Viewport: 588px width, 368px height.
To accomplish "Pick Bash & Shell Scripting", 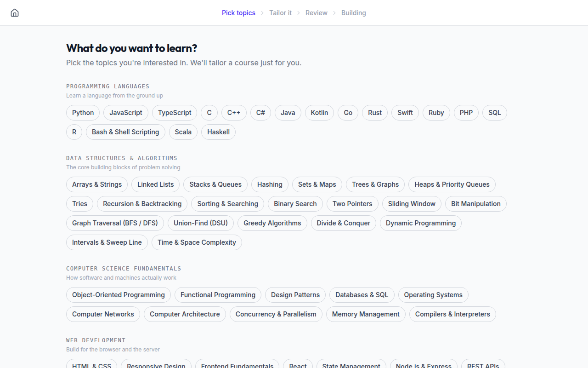I will (x=125, y=132).
